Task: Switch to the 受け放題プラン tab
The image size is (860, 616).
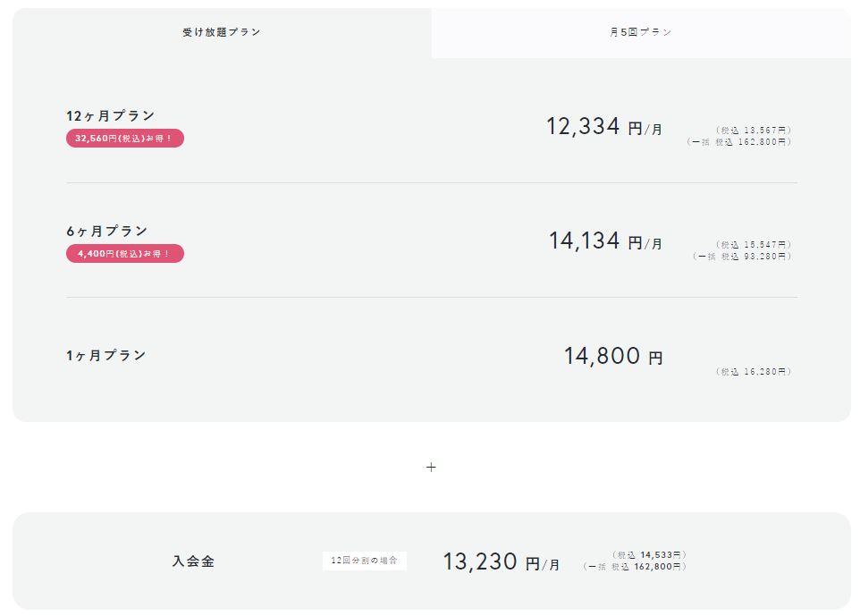Action: point(222,32)
